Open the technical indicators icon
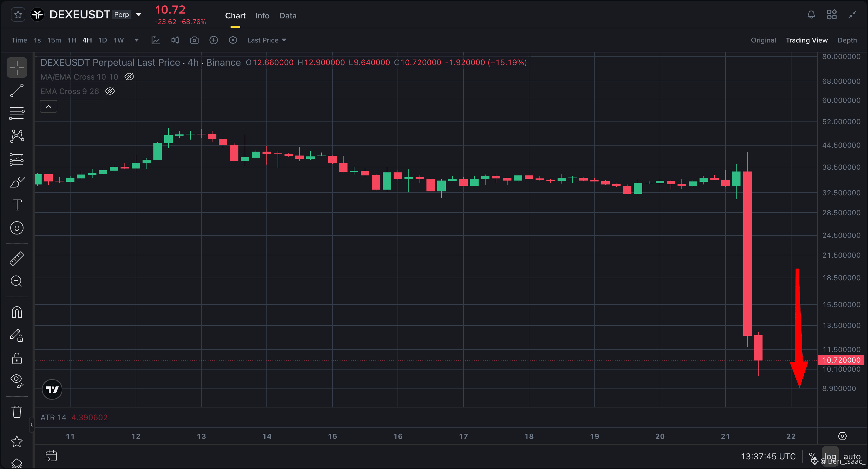The height and width of the screenshot is (469, 868). click(x=155, y=40)
